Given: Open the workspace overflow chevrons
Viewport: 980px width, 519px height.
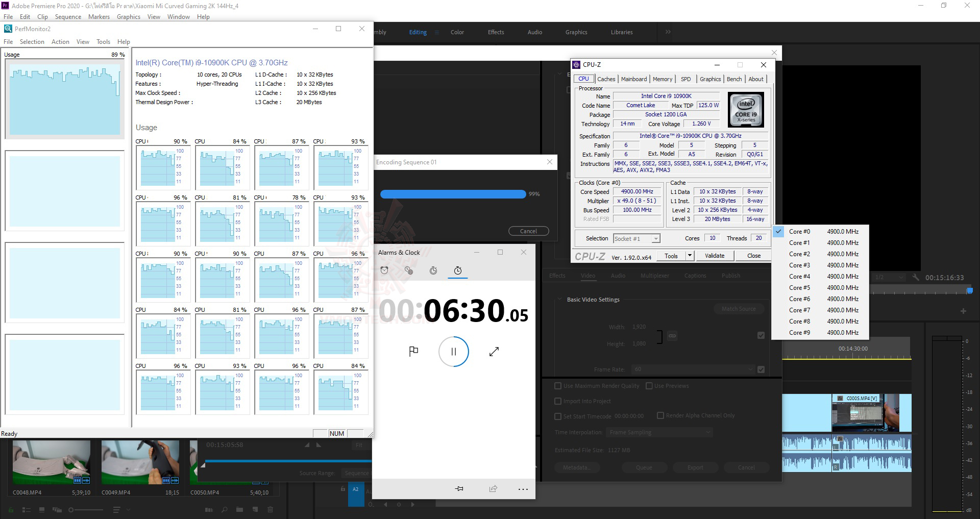Looking at the screenshot, I should click(668, 32).
